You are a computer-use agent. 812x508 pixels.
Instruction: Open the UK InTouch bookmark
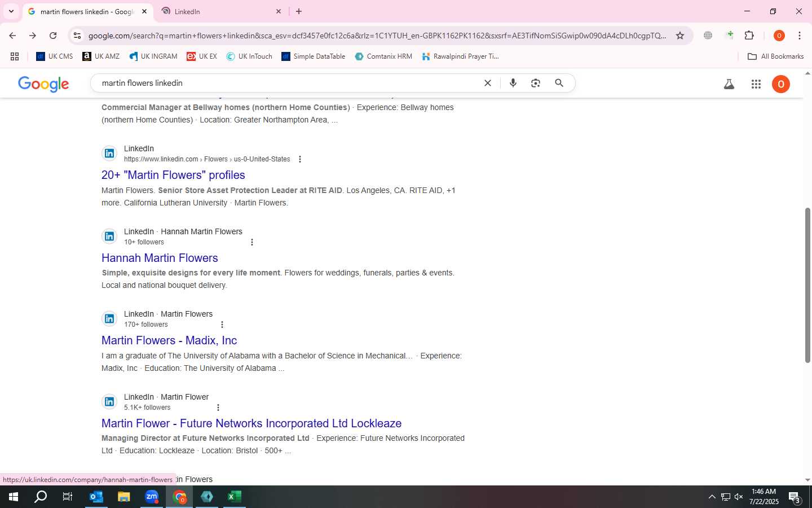pyautogui.click(x=249, y=56)
